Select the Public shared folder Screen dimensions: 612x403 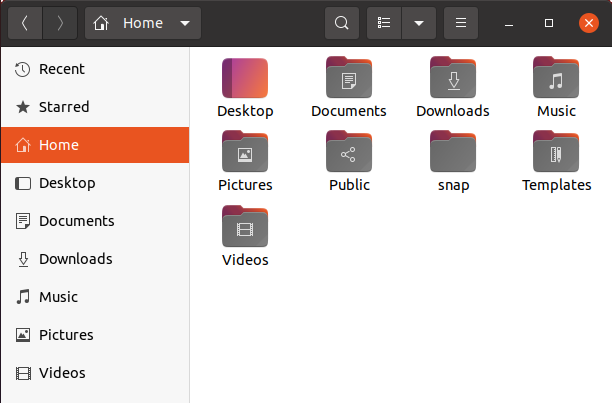click(348, 152)
